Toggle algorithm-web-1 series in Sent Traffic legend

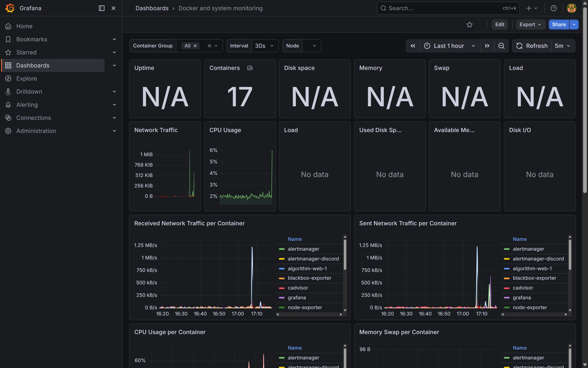pyautogui.click(x=532, y=268)
